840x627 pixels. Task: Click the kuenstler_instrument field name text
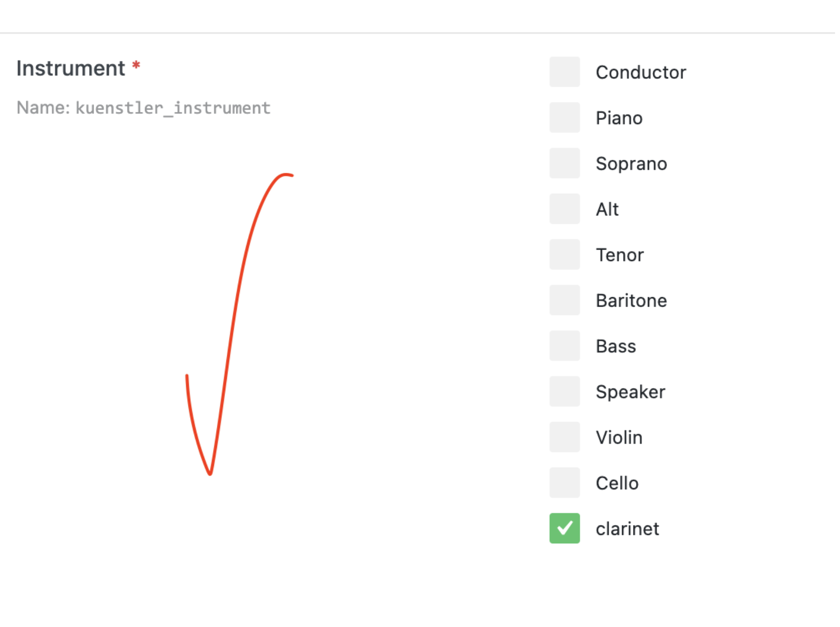click(x=173, y=108)
